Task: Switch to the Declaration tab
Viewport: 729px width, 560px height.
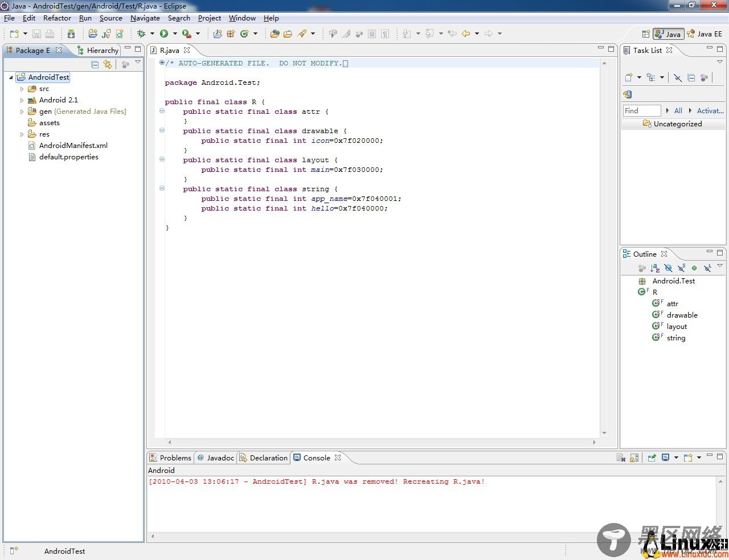Action: pyautogui.click(x=264, y=458)
